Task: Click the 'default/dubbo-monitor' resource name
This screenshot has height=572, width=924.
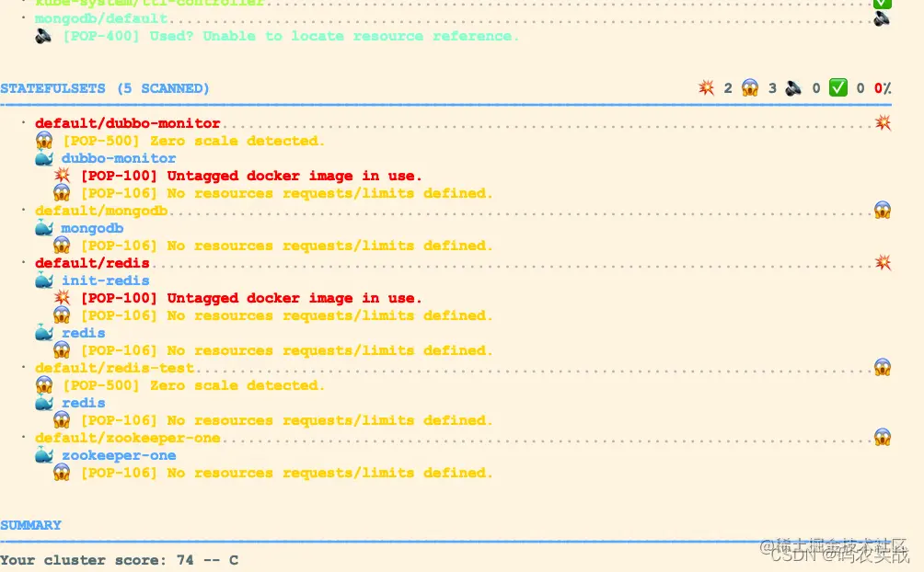Action: (x=127, y=123)
